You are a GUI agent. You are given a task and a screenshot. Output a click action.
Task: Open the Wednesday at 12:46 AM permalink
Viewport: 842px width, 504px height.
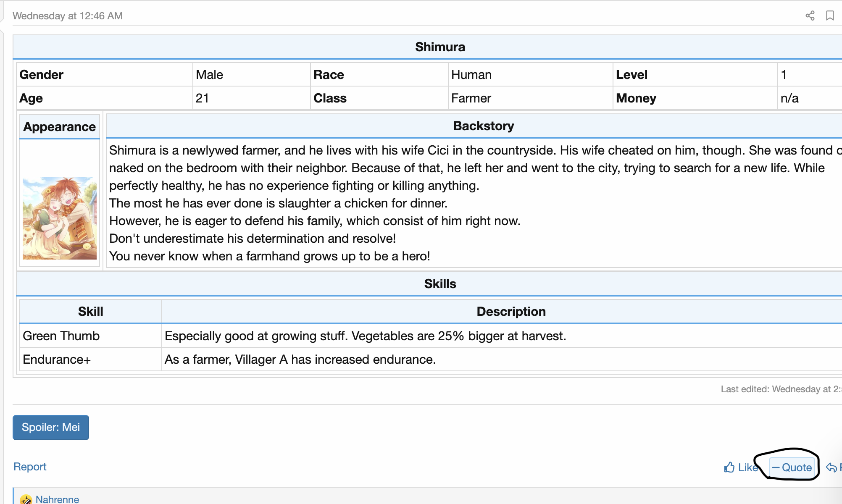click(68, 16)
